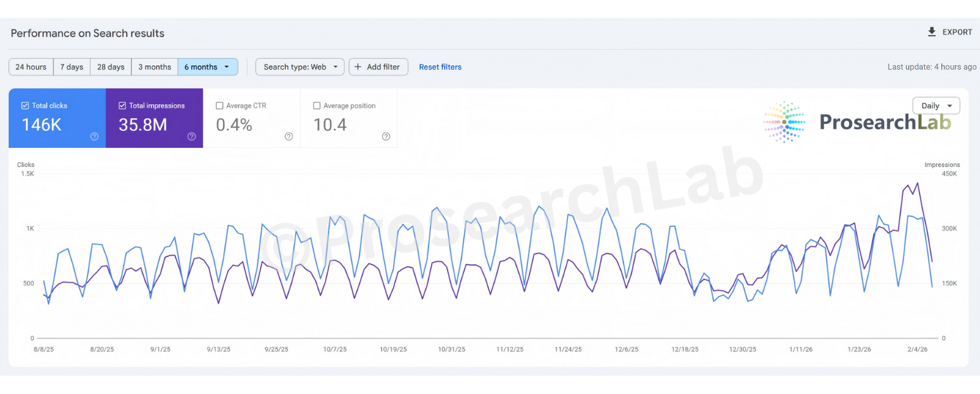Click the ProsearchLab dotted sphere logo

[784, 122]
